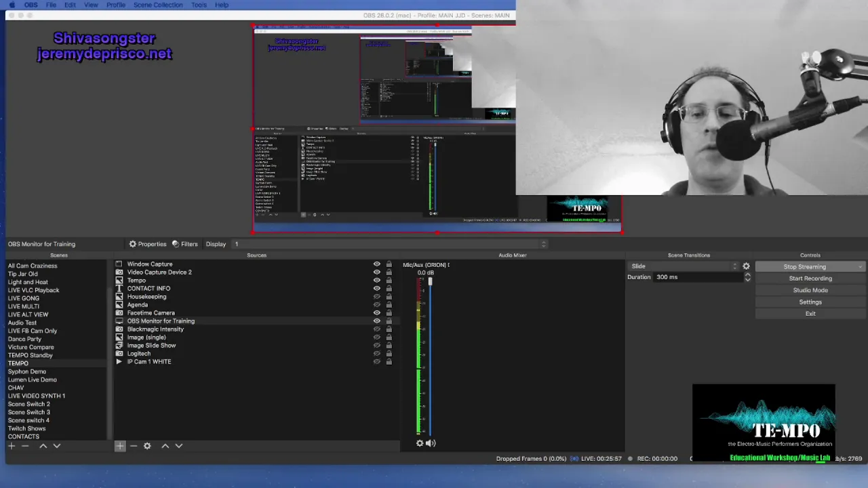
Task: Toggle lock on Tempo source
Action: coord(389,281)
